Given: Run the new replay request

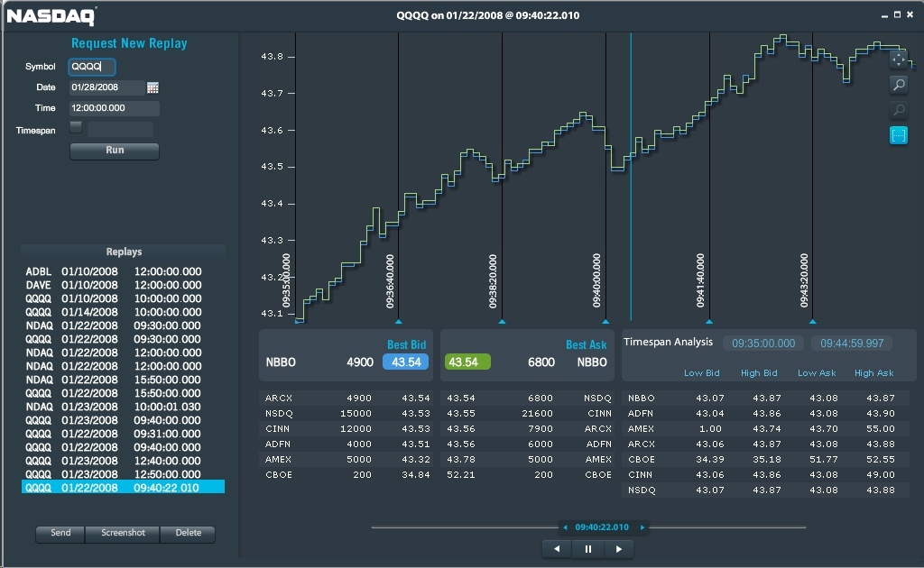Looking at the screenshot, I should pyautogui.click(x=115, y=151).
